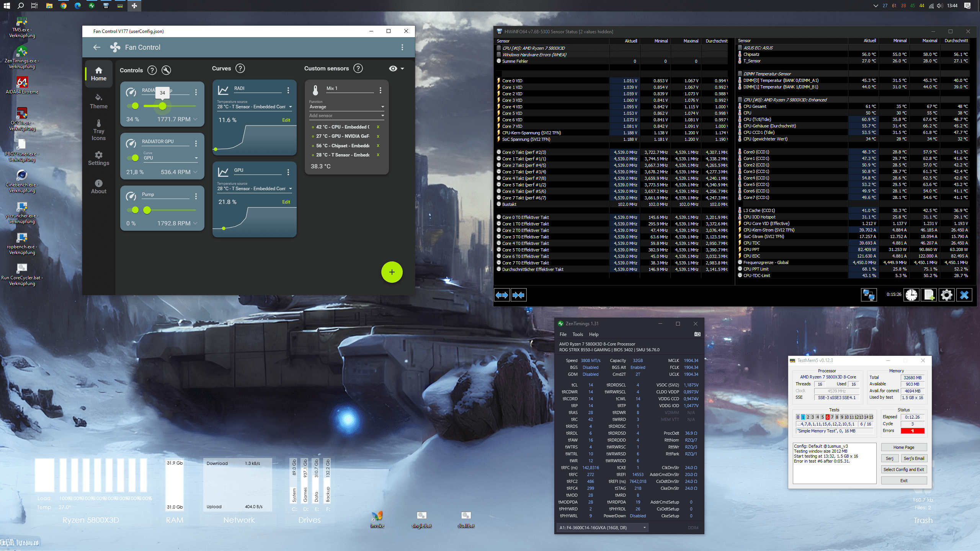Viewport: 980px width, 551px height.
Task: Expand the Mix 1 Function Average dropdown
Action: point(382,107)
